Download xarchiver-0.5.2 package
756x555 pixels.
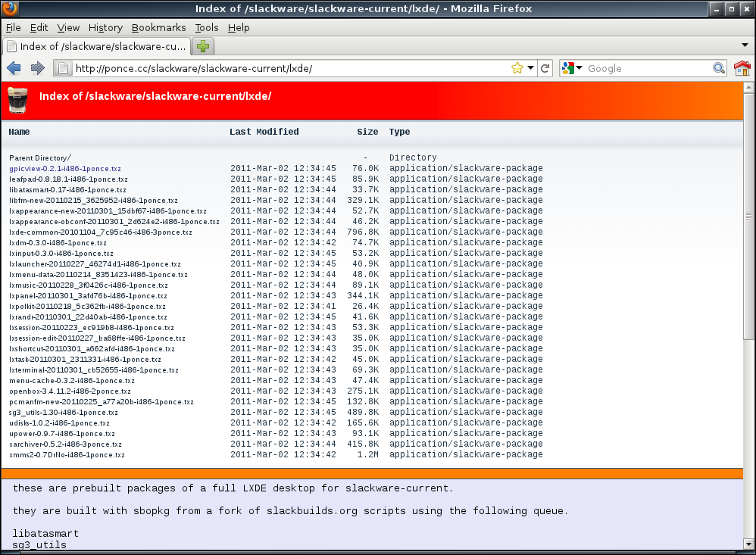coord(66,444)
